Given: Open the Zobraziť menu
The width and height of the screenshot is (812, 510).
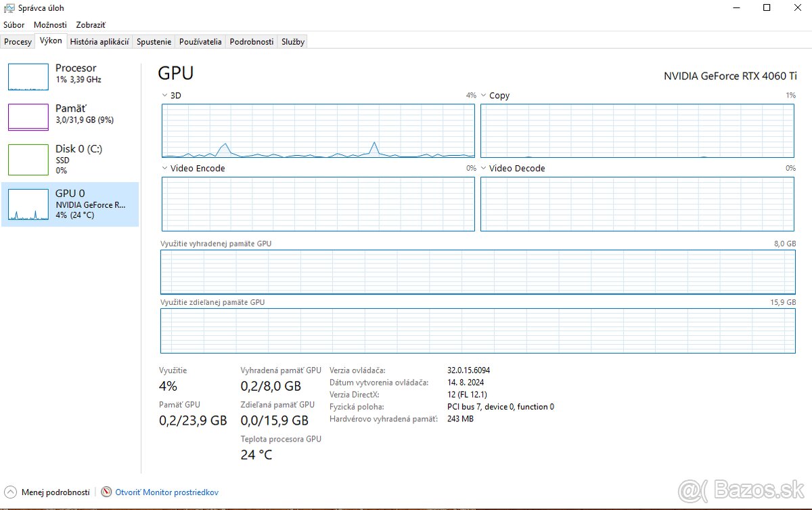Looking at the screenshot, I should (x=91, y=24).
